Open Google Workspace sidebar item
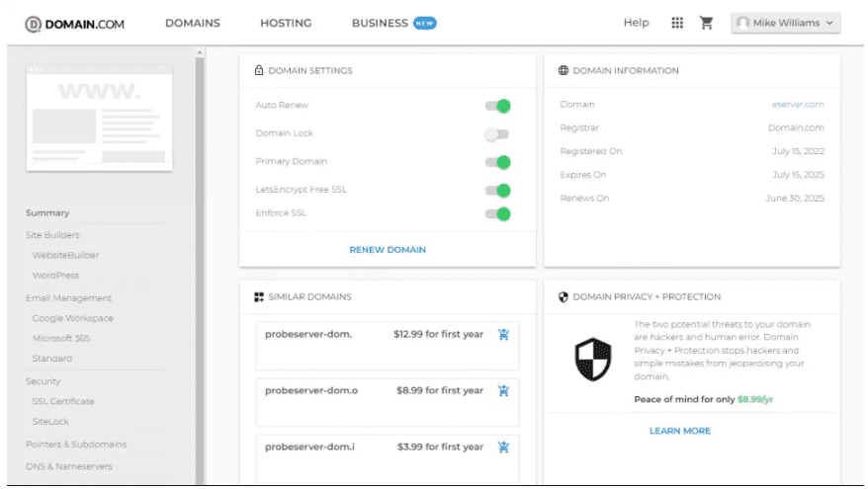 (x=72, y=318)
